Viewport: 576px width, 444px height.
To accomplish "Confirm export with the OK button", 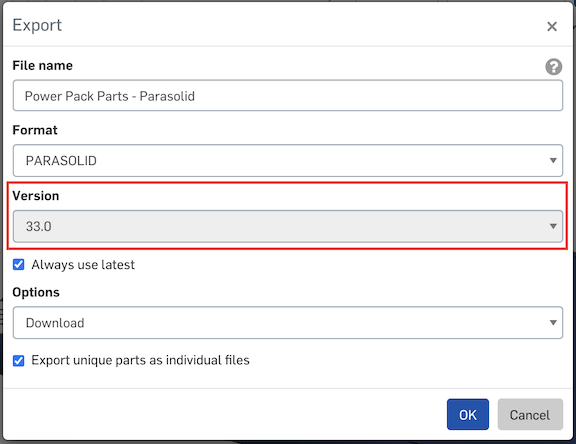I will click(468, 415).
